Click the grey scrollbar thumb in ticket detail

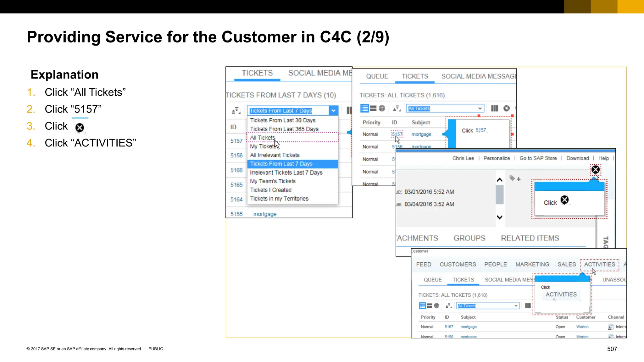tap(500, 195)
